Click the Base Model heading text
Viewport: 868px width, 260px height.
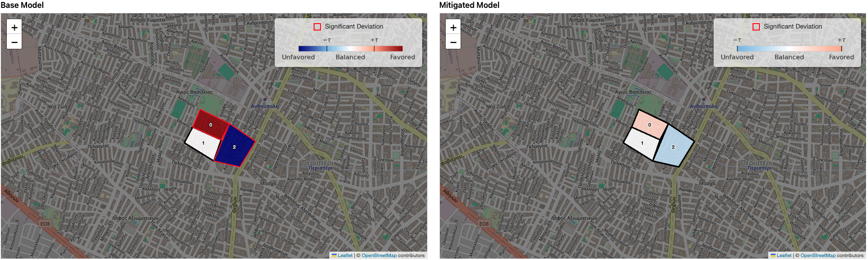coord(22,5)
